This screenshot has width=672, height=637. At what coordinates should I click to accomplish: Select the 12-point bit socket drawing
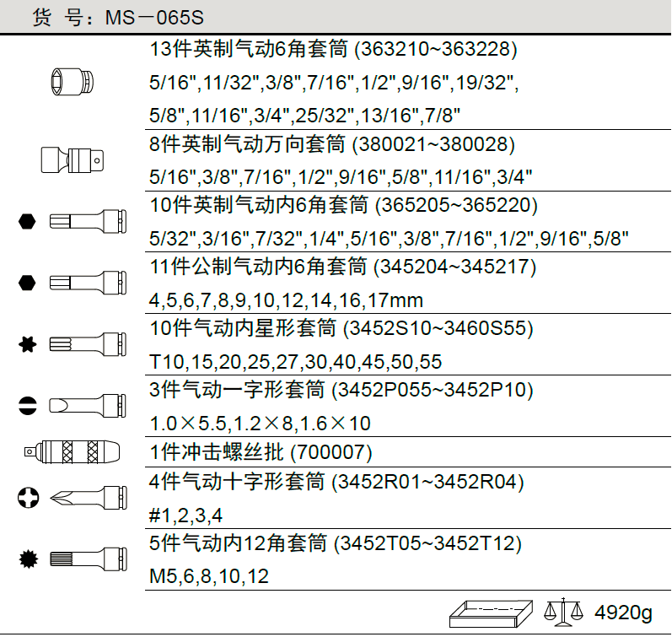pos(87,559)
